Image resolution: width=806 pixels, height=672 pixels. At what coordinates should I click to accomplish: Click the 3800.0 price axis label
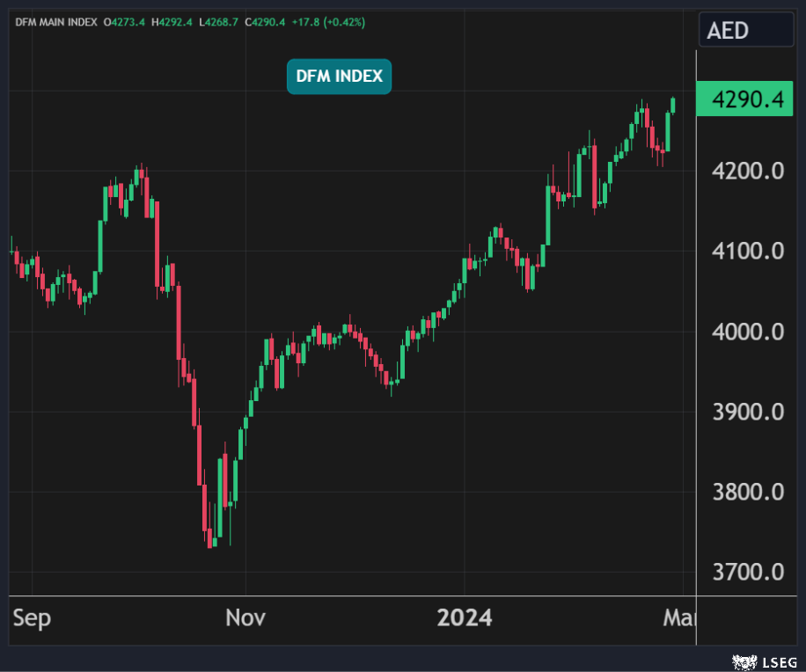click(x=748, y=492)
